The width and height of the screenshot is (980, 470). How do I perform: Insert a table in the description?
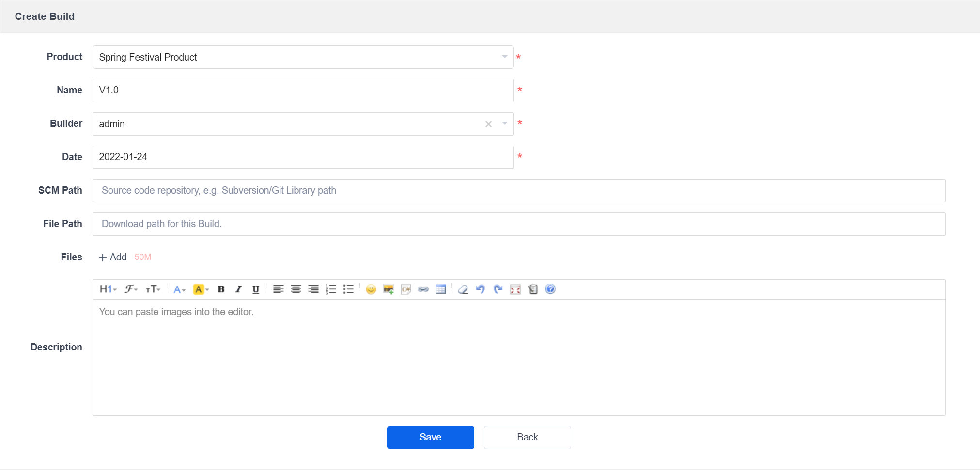point(441,289)
